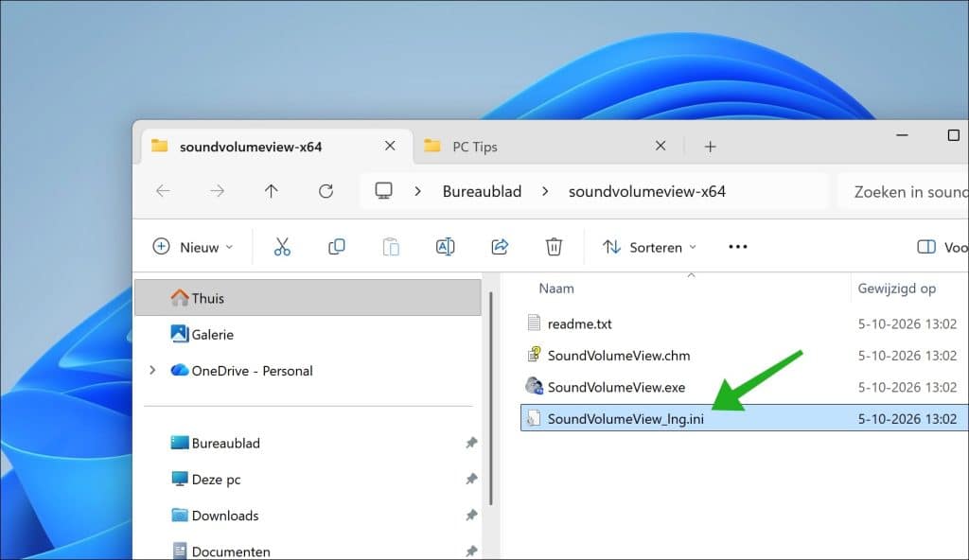The image size is (969, 560).
Task: Select the SoundVolumeView_lng.ini file name
Action: tap(625, 418)
